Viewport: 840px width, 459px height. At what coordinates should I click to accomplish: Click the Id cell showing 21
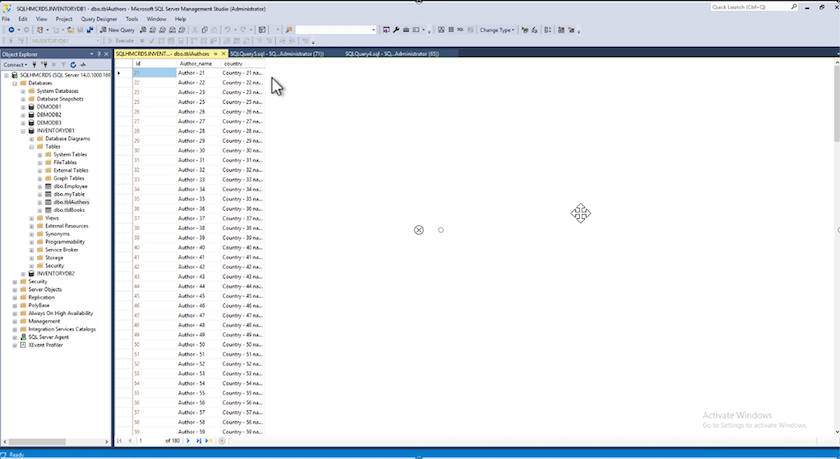click(x=155, y=73)
